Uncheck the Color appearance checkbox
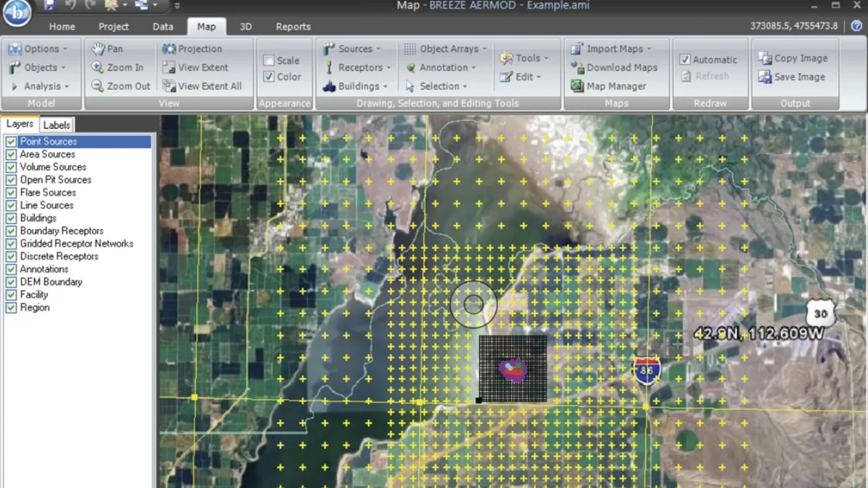This screenshot has height=488, width=868. [269, 77]
